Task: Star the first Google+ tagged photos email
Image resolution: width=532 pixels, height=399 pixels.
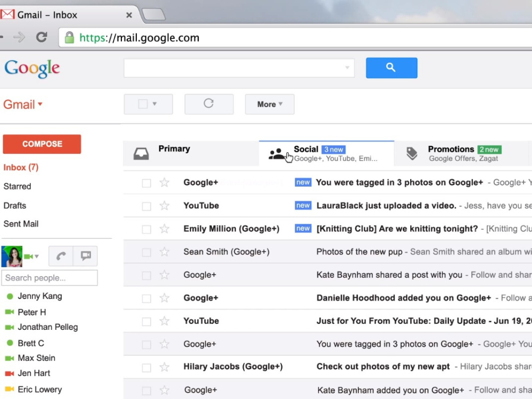Action: [164, 182]
